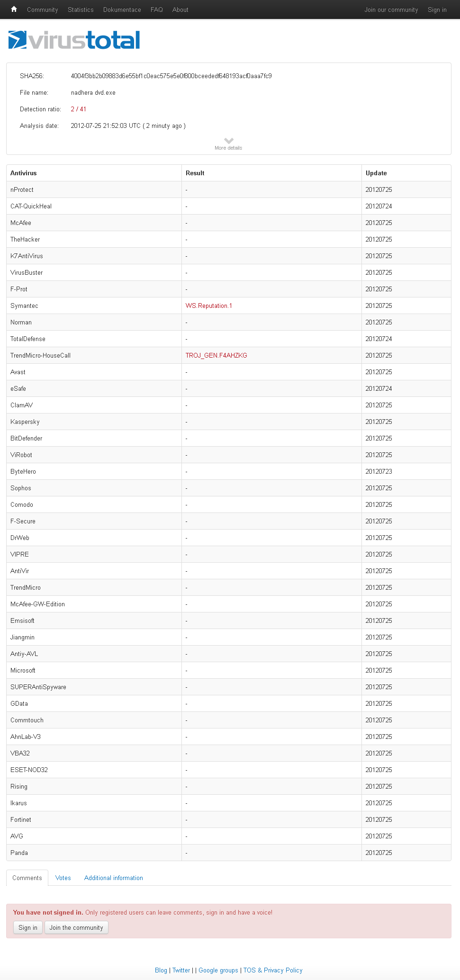Go to Dokumentace in navbar
Screen dimensions: 460x980
[x=122, y=9]
